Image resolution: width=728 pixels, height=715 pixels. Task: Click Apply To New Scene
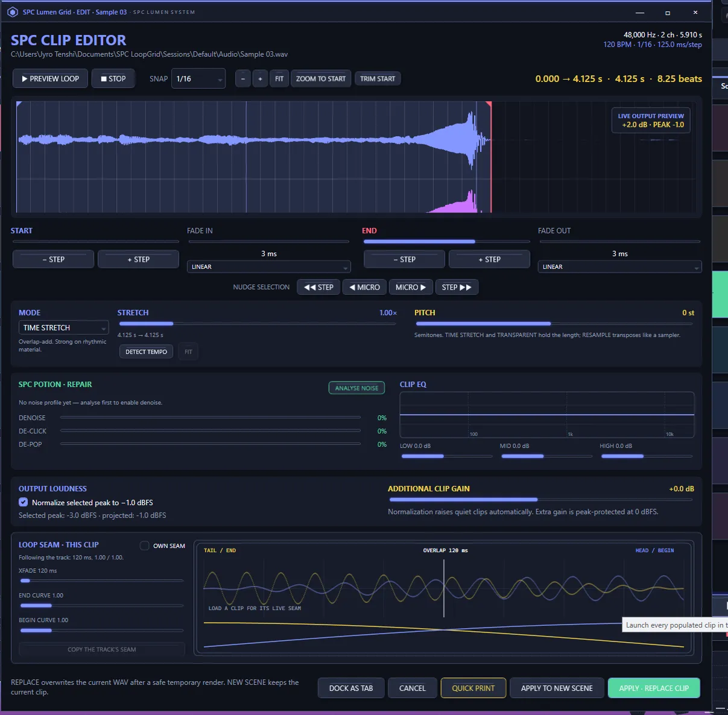tap(557, 688)
